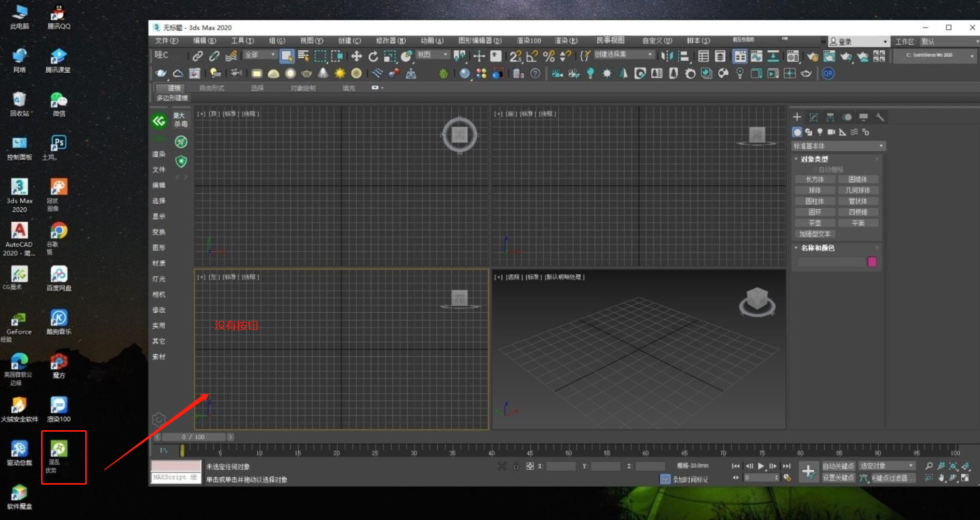The height and width of the screenshot is (520, 980).
Task: Toggle the Ribbon panel layout icon
Action: coord(740,56)
